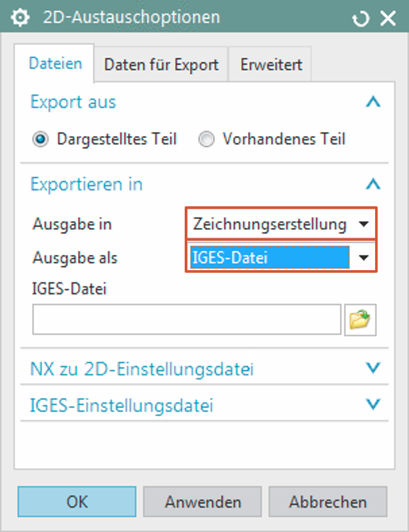Select the Vorhandenes Teil radio button
This screenshot has height=532, width=409.
[x=206, y=139]
